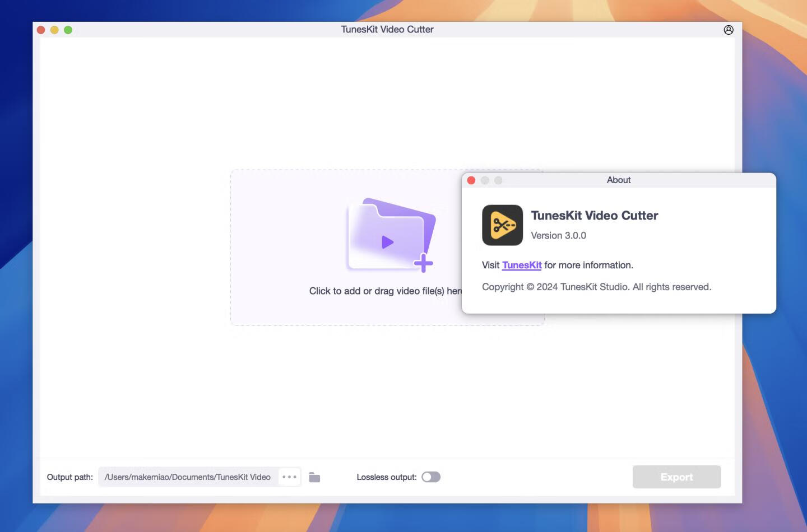Open the user account icon in title bar

click(x=729, y=30)
